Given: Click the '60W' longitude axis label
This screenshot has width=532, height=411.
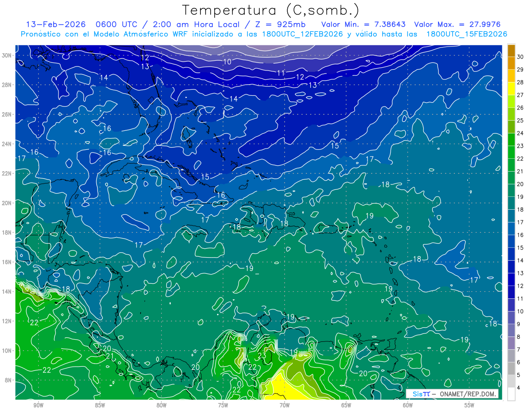Looking at the screenshot, I should pyautogui.click(x=408, y=406).
